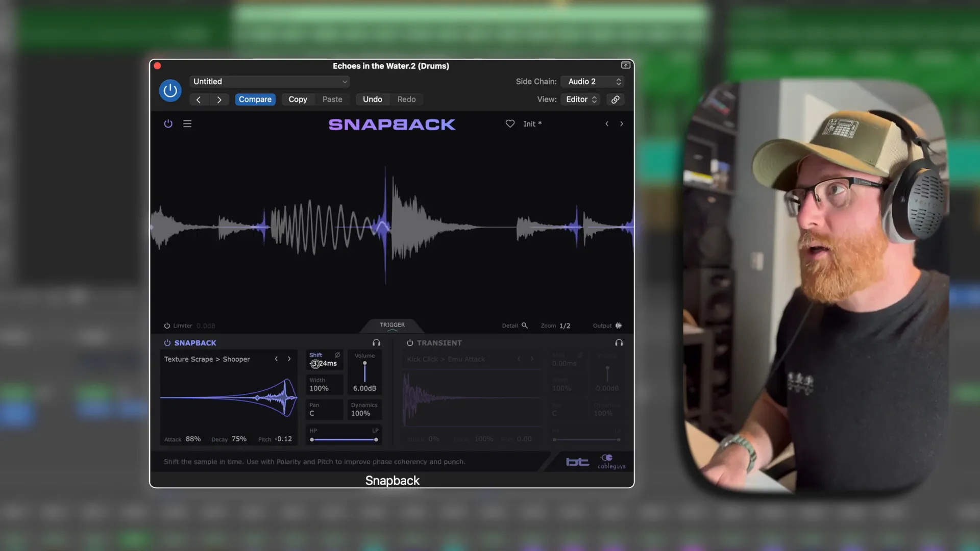
Task: Click the link chain icon
Action: pyautogui.click(x=615, y=99)
